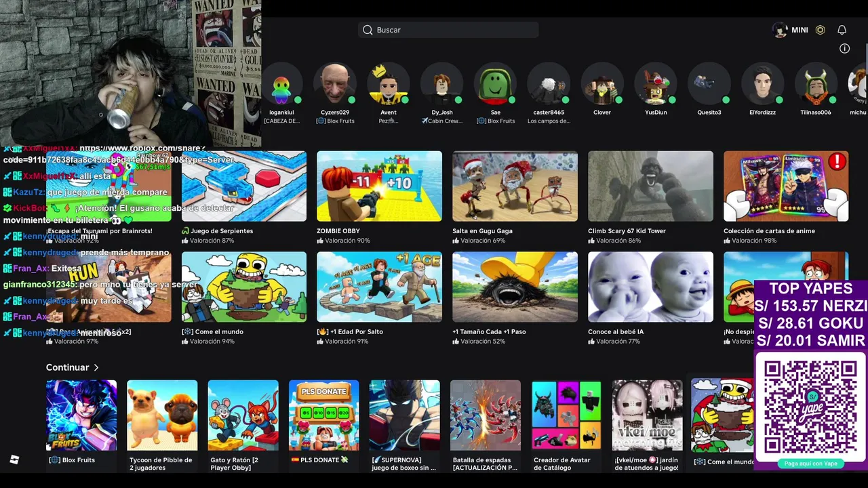Open the MINI profile avatar
Screen dimensions: 868x488
780,30
